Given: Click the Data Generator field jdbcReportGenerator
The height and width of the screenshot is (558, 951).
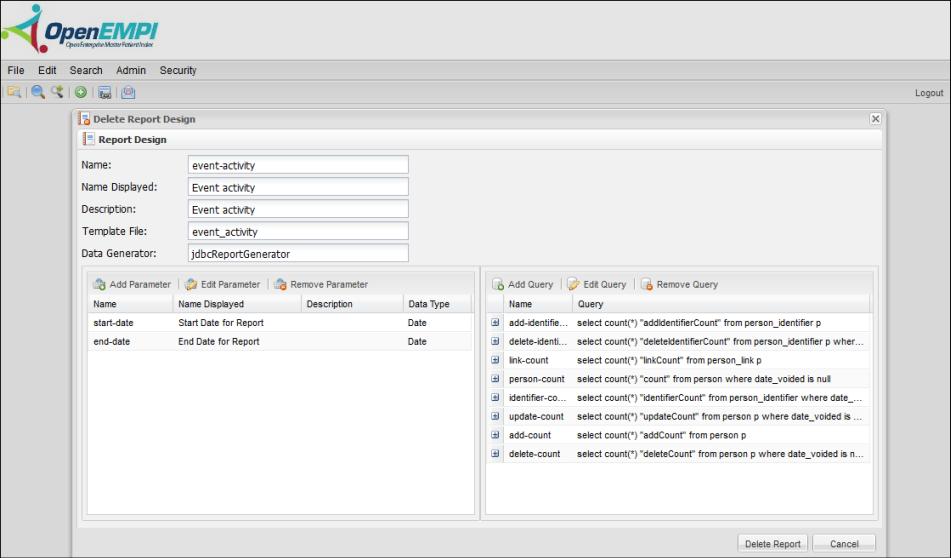Looking at the screenshot, I should (x=298, y=254).
